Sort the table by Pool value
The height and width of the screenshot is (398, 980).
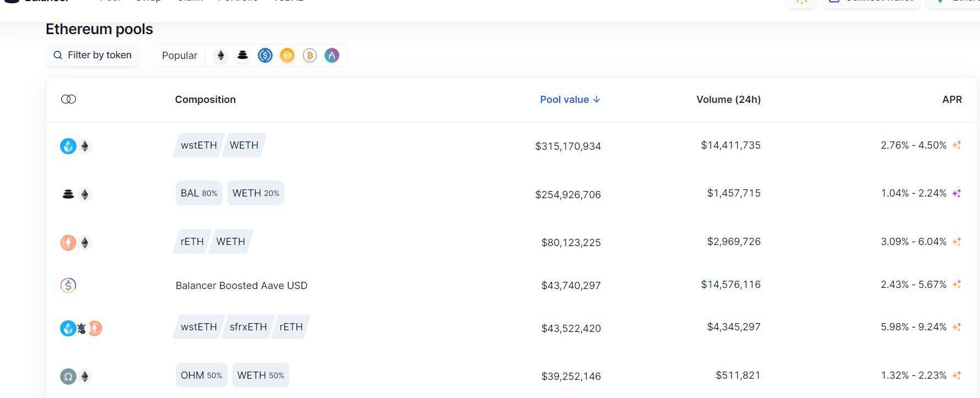(x=570, y=100)
